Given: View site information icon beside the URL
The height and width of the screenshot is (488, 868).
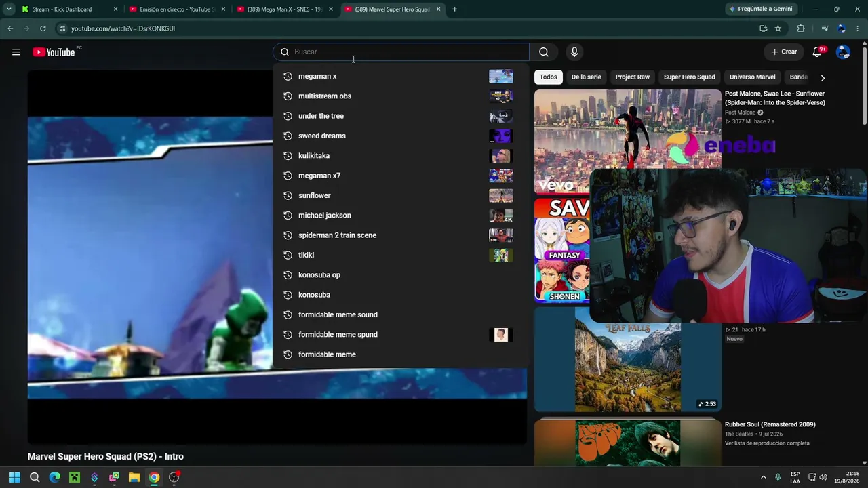Looking at the screenshot, I should click(x=62, y=28).
